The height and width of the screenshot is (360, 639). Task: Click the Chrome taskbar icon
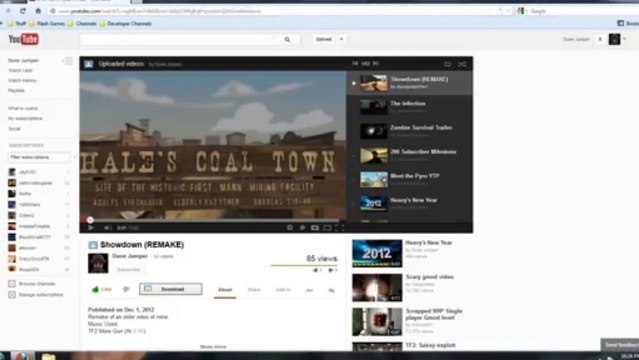pos(22,356)
